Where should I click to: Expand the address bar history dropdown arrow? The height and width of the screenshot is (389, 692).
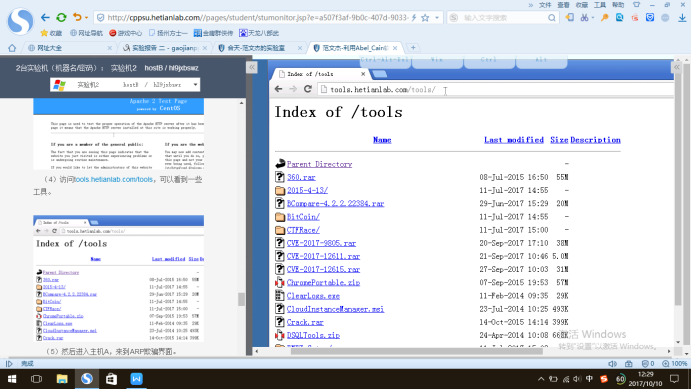pos(437,18)
